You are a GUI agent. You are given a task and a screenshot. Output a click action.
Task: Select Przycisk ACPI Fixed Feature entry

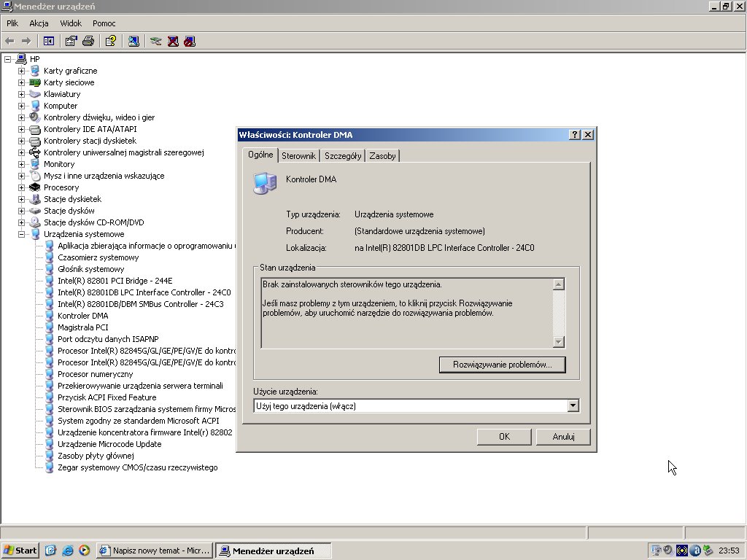[107, 397]
